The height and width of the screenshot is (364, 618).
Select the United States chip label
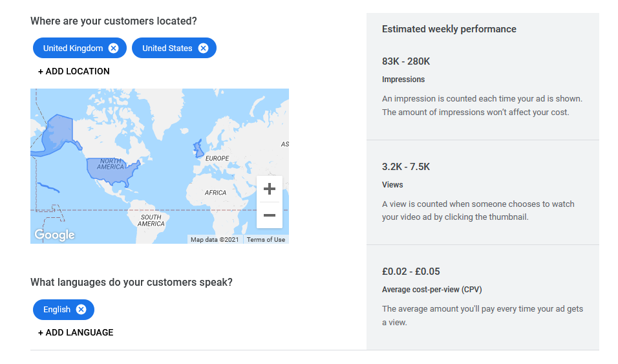[x=167, y=48]
